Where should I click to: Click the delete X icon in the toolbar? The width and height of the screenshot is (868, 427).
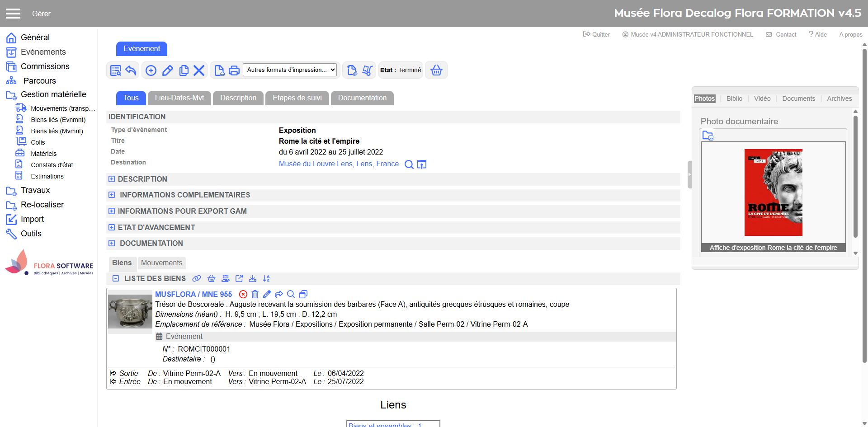point(199,70)
